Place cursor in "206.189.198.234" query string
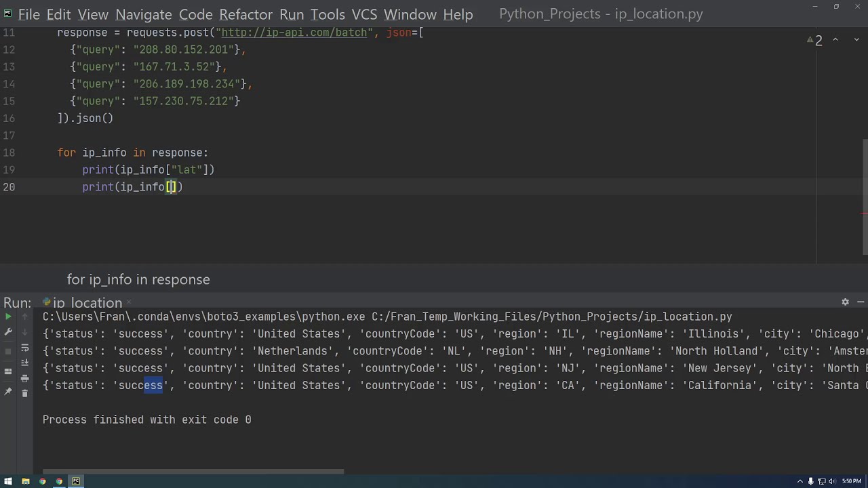This screenshot has height=488, width=868. (x=186, y=84)
